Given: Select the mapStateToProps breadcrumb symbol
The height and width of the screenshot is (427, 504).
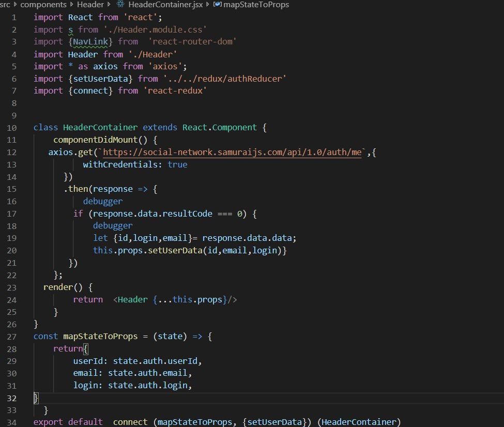Looking at the screenshot, I should tap(256, 5).
